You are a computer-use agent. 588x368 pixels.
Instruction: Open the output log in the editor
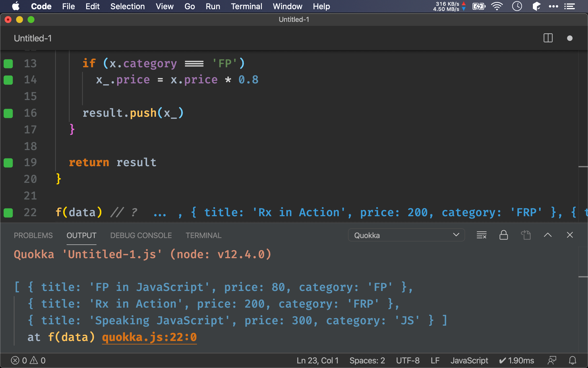(x=526, y=235)
